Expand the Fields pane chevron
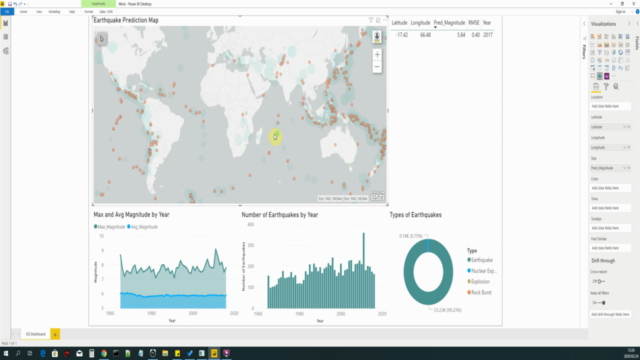Image resolution: width=640 pixels, height=360 pixels. (637, 24)
